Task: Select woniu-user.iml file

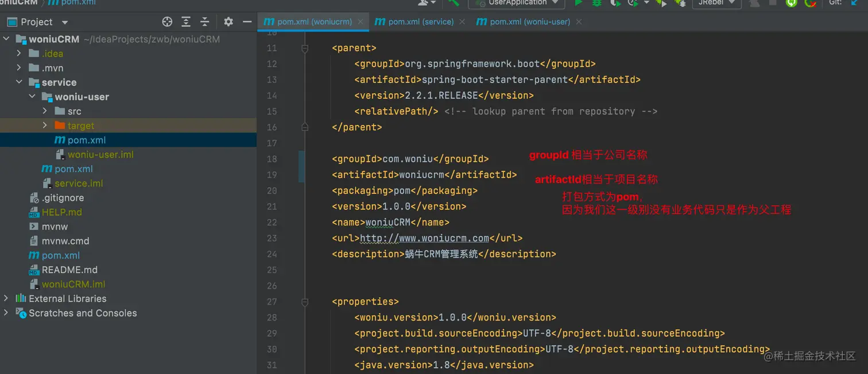Action: click(x=100, y=155)
